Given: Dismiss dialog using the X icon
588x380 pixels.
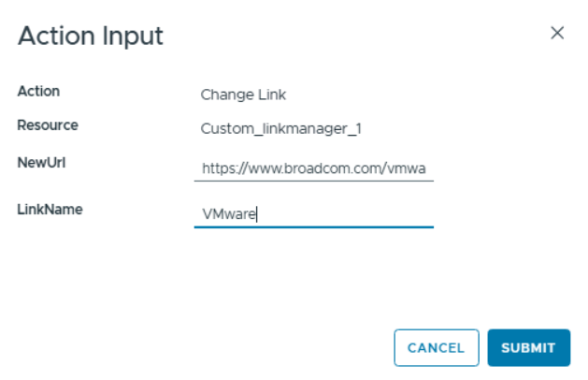Looking at the screenshot, I should [x=557, y=34].
